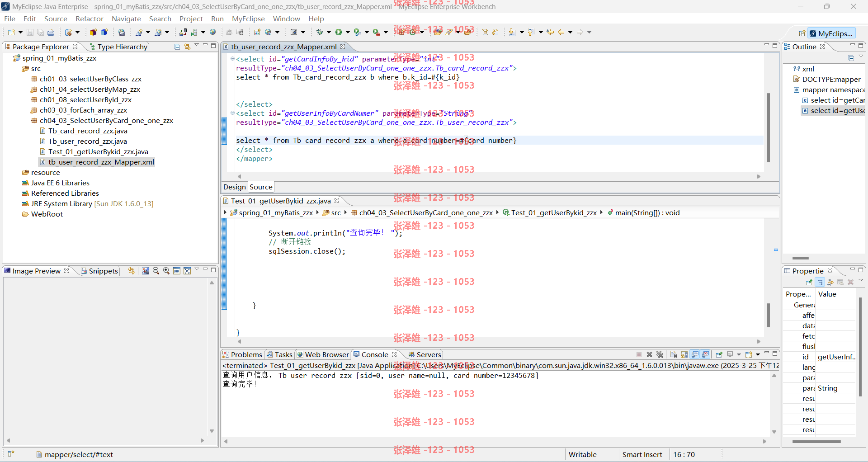Click Previous Annotation toolbar icon
The width and height of the screenshot is (868, 462).
531,32
